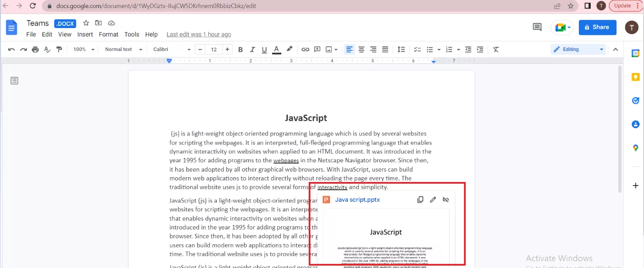Go to Docs home icon
Screen dimensions: 644x268
pyautogui.click(x=11, y=27)
